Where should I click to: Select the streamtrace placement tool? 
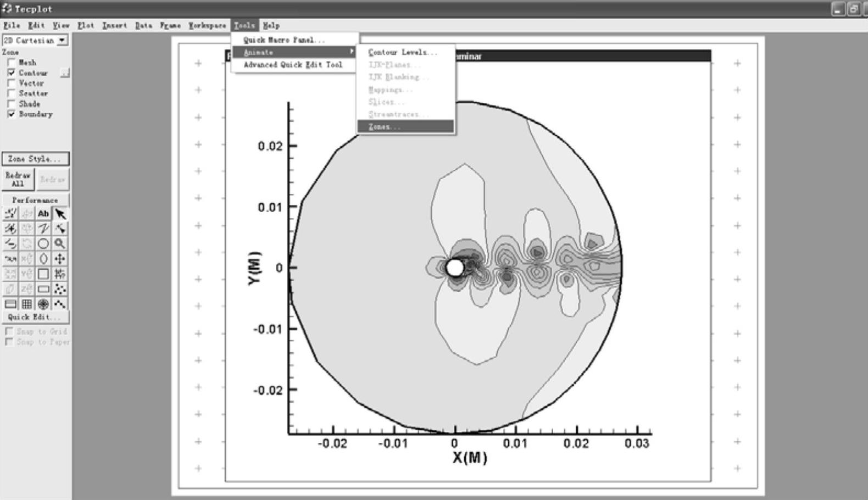(10, 229)
